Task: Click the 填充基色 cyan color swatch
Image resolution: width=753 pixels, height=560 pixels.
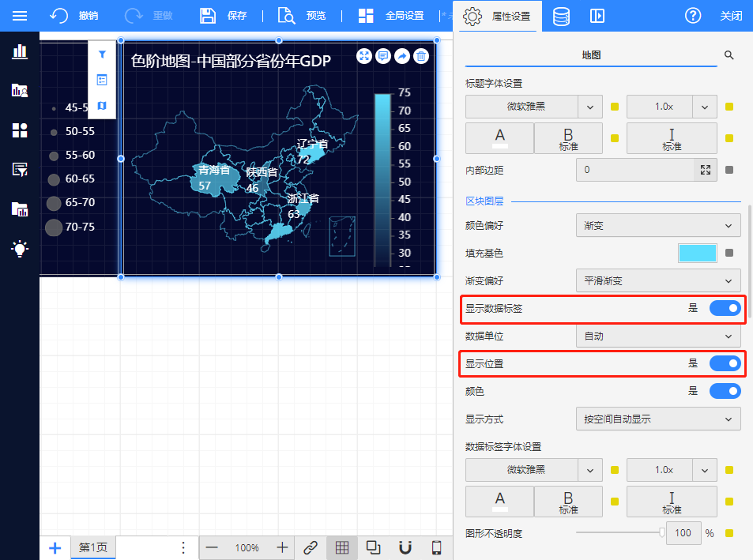Action: click(x=697, y=254)
